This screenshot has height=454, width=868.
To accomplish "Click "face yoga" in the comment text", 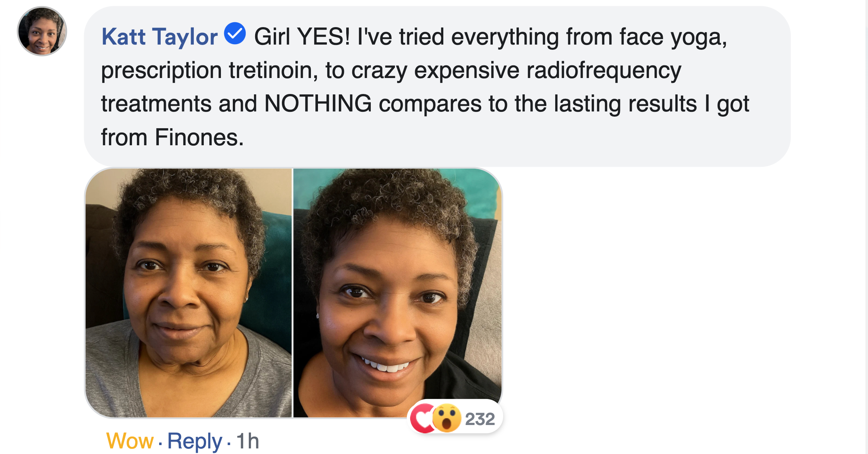I will (x=672, y=37).
